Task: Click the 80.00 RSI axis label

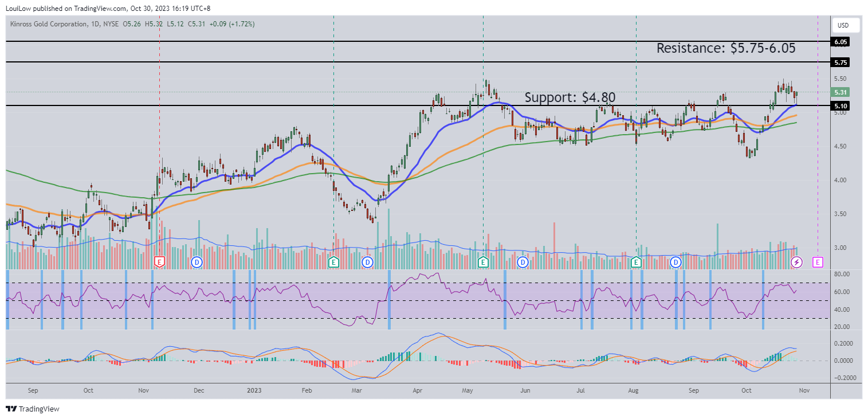Action: (x=842, y=275)
